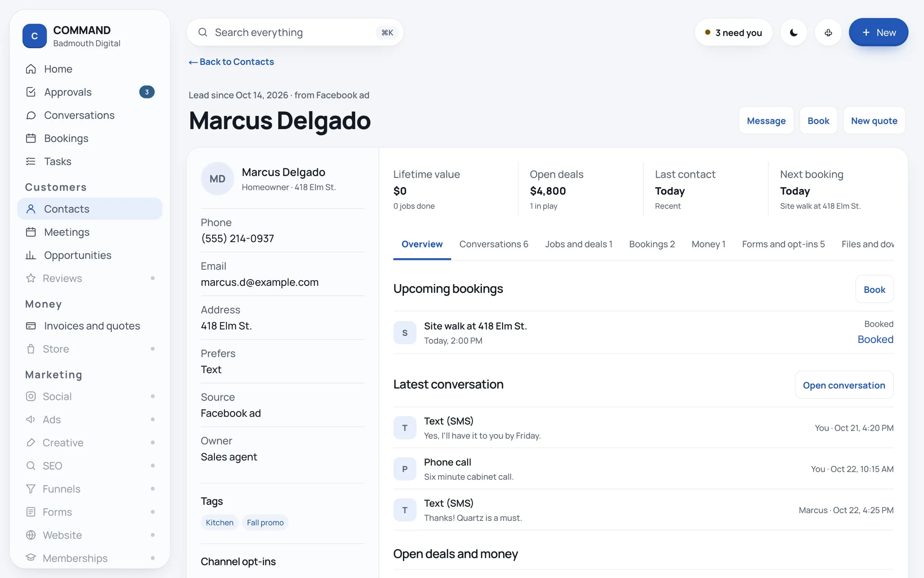Viewport: 924px width, 578px height.
Task: Open the Memberships sidebar item
Action: [90, 558]
